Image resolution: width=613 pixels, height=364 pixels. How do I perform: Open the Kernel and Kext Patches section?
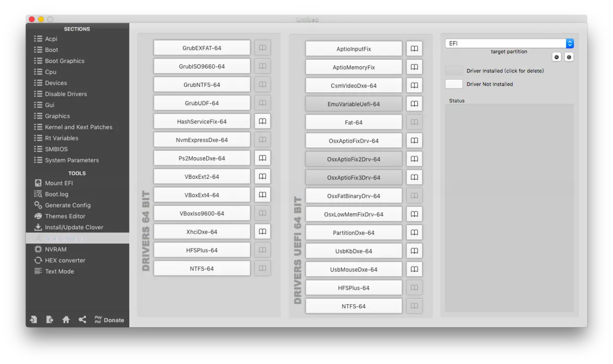click(x=78, y=127)
